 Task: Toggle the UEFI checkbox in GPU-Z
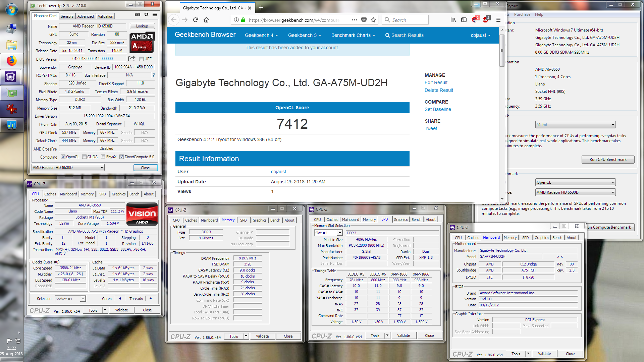click(142, 59)
